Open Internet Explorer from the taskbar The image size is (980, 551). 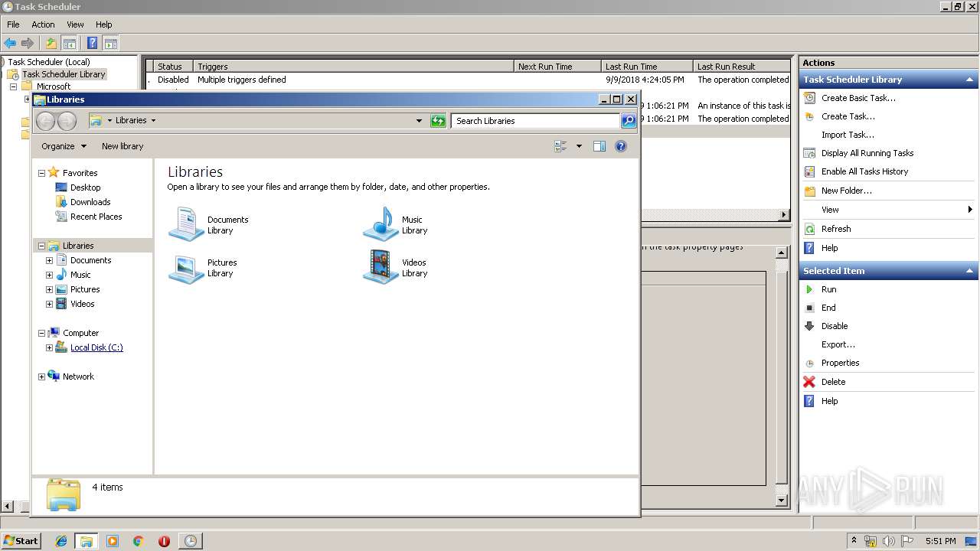61,541
